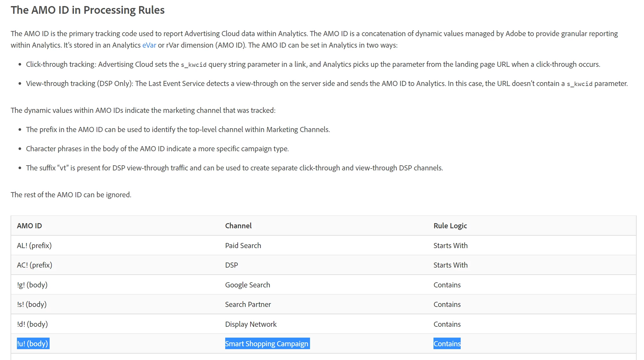Click the Google Search channel cell
The height and width of the screenshot is (360, 644).
248,285
